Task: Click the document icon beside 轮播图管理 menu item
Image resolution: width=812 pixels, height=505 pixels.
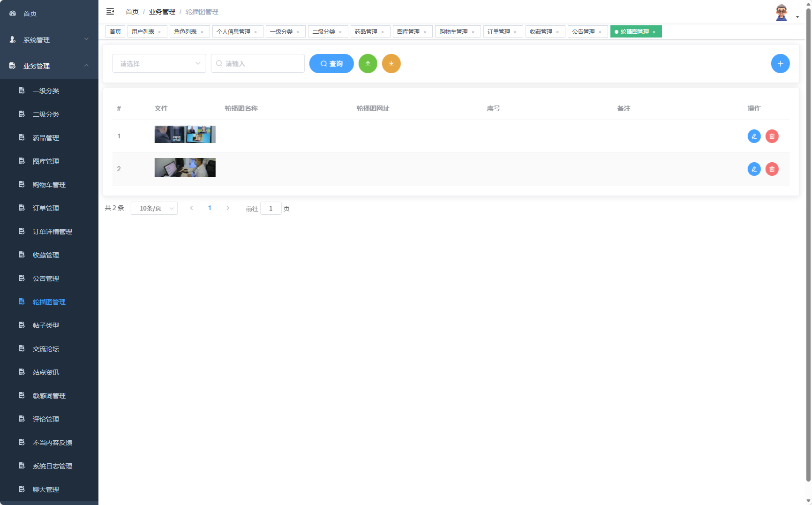Action: point(22,301)
